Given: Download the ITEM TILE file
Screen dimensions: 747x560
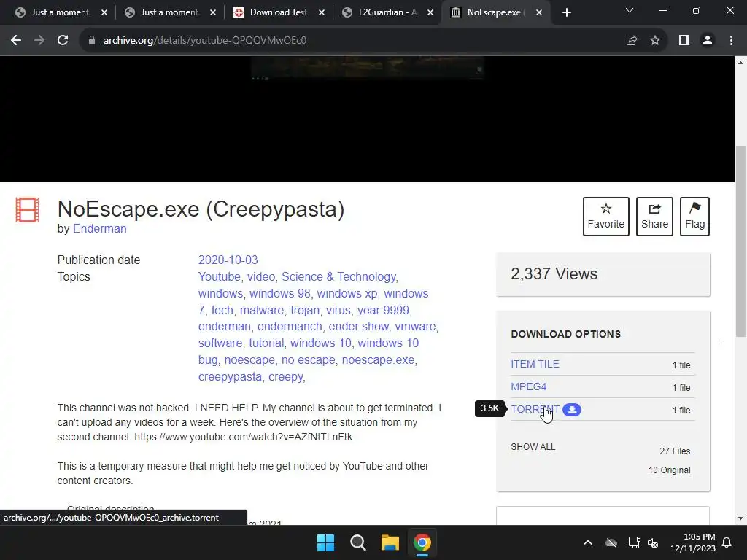Looking at the screenshot, I should coord(535,364).
